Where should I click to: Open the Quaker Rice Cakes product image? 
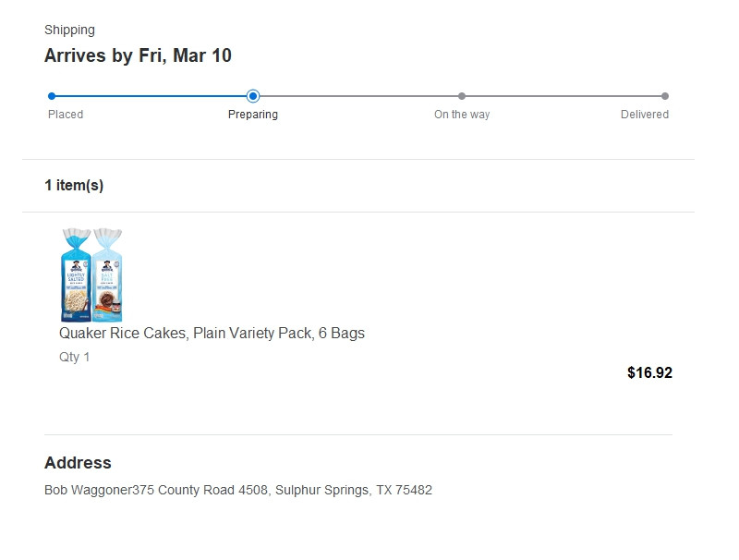pyautogui.click(x=91, y=274)
